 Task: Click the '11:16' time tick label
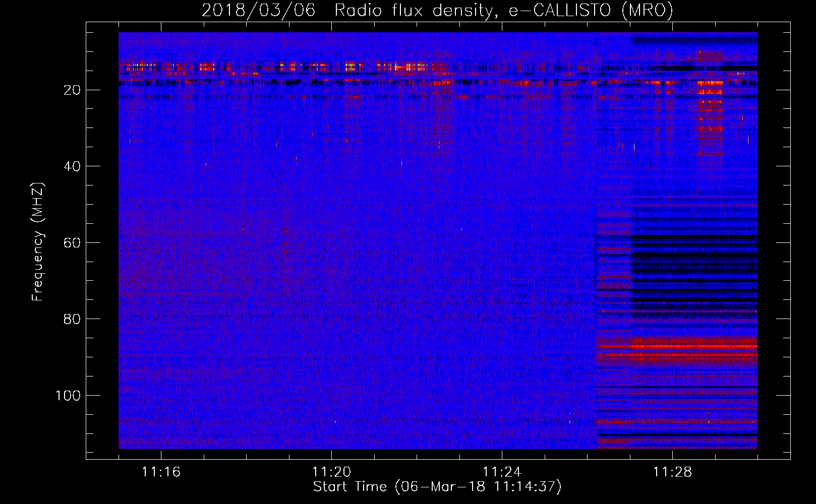(x=161, y=472)
